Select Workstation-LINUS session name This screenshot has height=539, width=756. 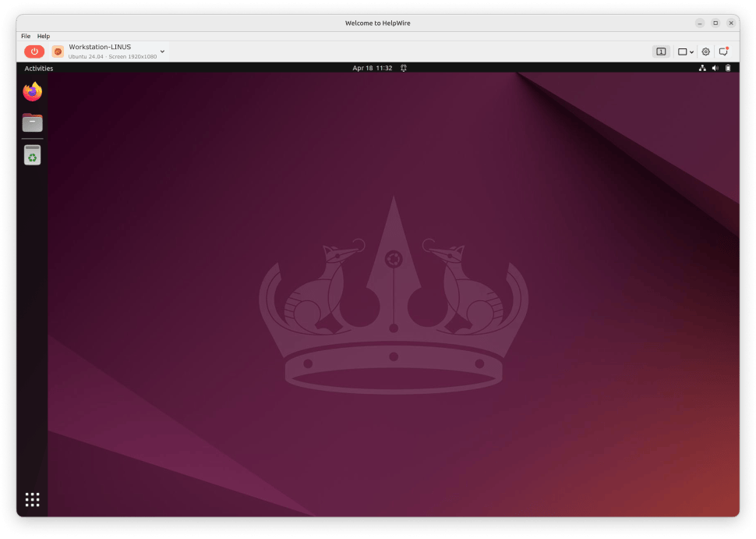click(100, 47)
